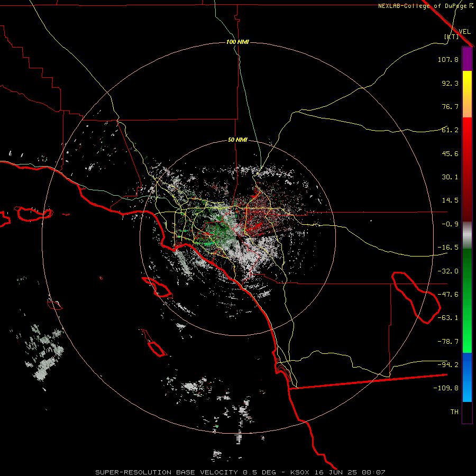
Task: Click the gray segment of velocity color bar
Action: [467, 235]
